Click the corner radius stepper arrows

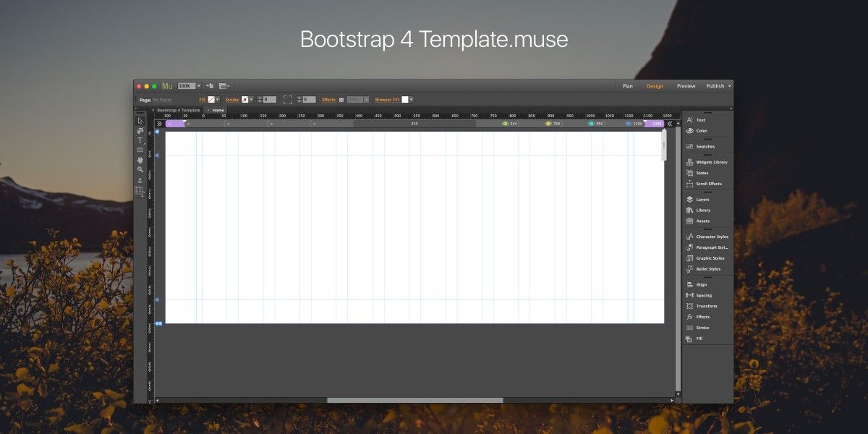299,99
